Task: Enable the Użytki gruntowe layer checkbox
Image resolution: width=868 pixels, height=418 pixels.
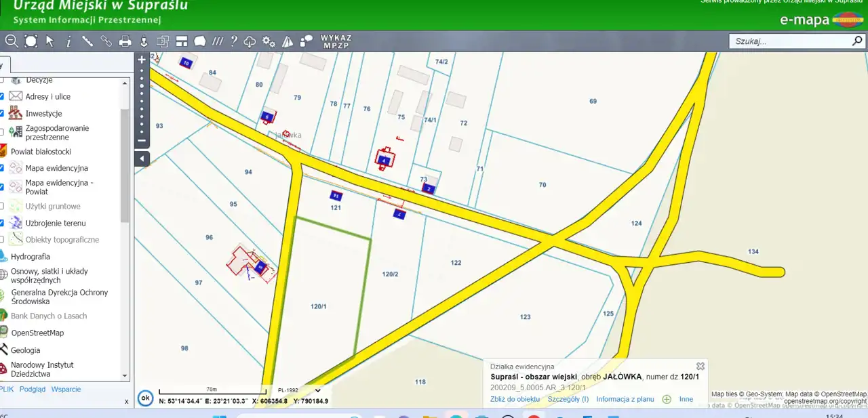Action: coord(2,206)
